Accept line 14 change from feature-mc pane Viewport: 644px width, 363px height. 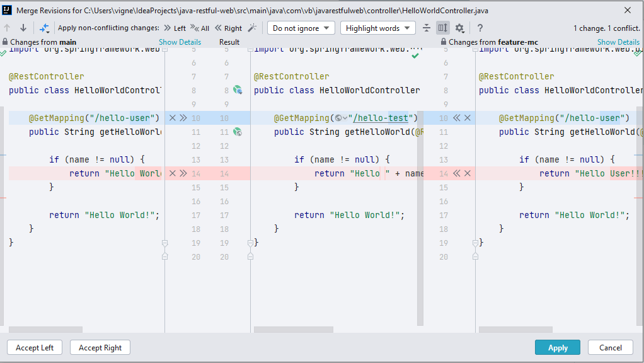click(x=456, y=173)
